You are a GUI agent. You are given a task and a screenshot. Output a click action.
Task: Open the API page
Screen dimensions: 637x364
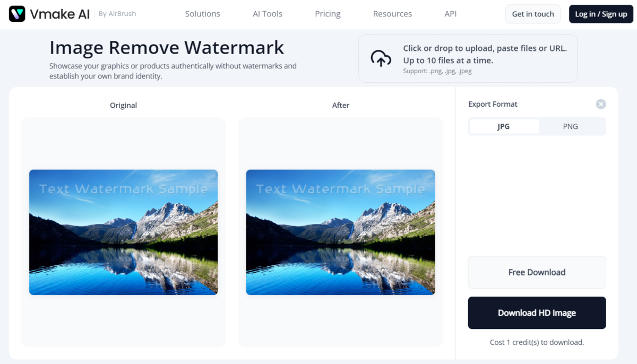(x=450, y=14)
